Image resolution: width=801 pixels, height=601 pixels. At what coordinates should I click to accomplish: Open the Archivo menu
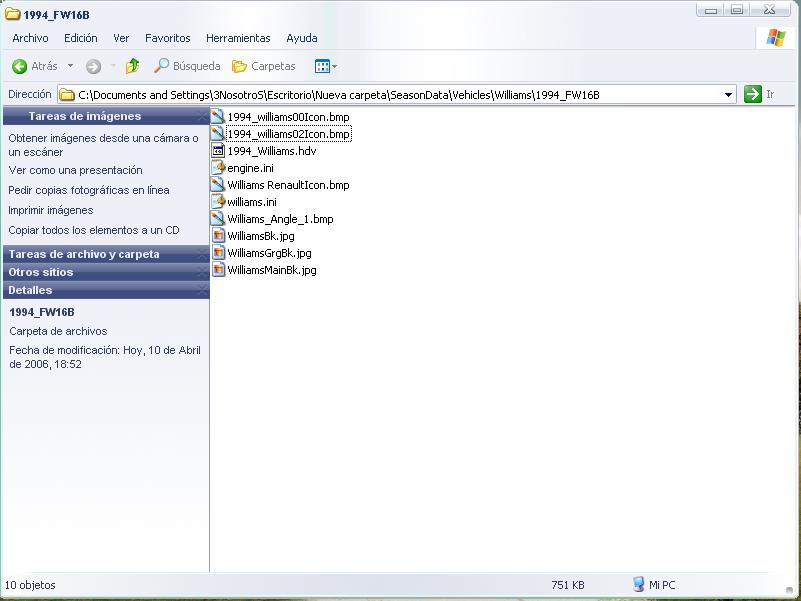pos(30,38)
